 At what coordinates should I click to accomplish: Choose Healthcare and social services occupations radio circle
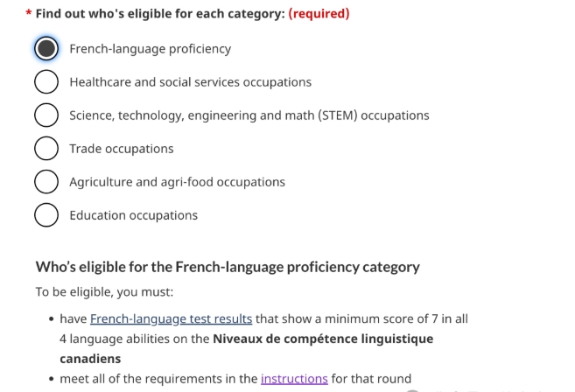pyautogui.click(x=46, y=81)
